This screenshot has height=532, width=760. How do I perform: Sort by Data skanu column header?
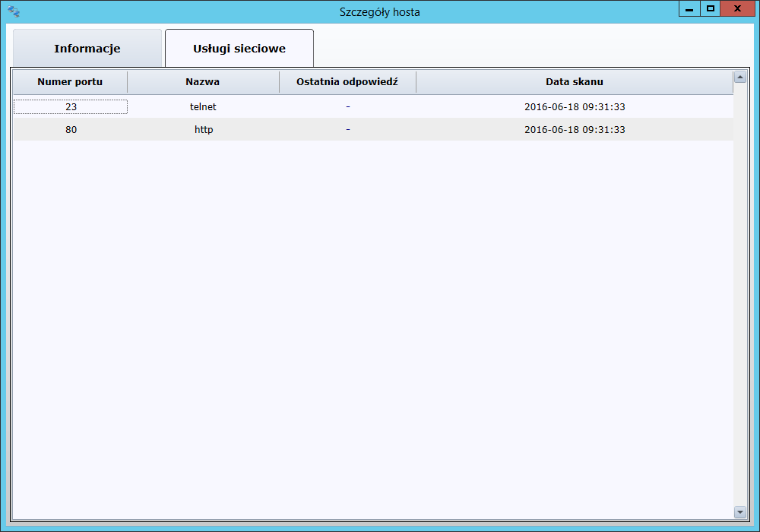pos(575,82)
